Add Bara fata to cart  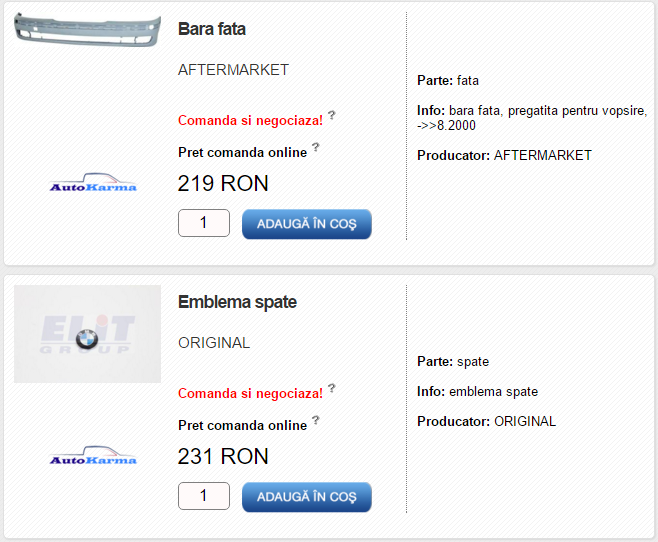tap(307, 224)
